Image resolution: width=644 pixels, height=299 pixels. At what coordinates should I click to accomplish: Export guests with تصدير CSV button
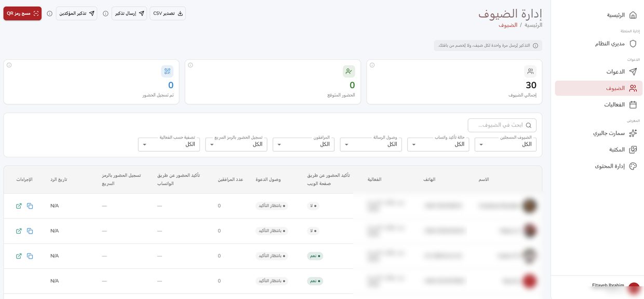(168, 13)
